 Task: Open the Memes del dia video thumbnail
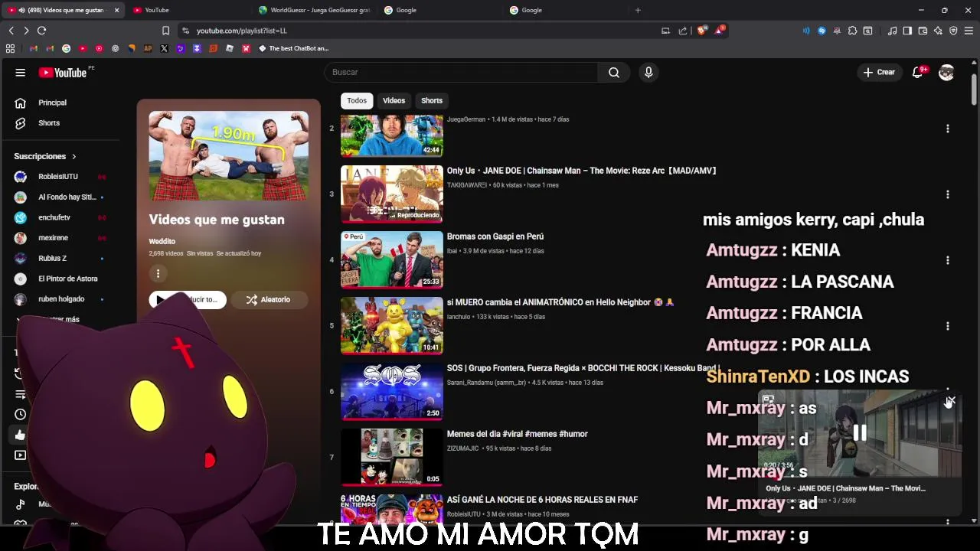coord(392,457)
